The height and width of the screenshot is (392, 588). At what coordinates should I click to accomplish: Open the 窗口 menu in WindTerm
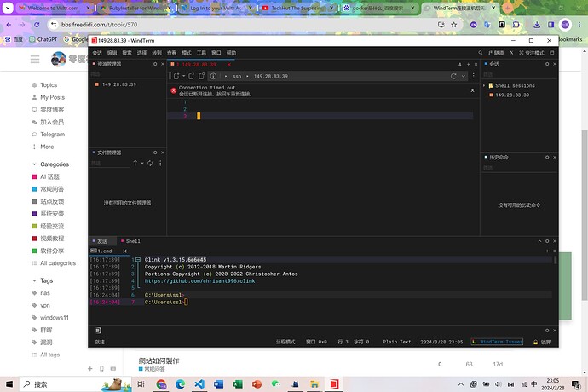click(x=216, y=53)
